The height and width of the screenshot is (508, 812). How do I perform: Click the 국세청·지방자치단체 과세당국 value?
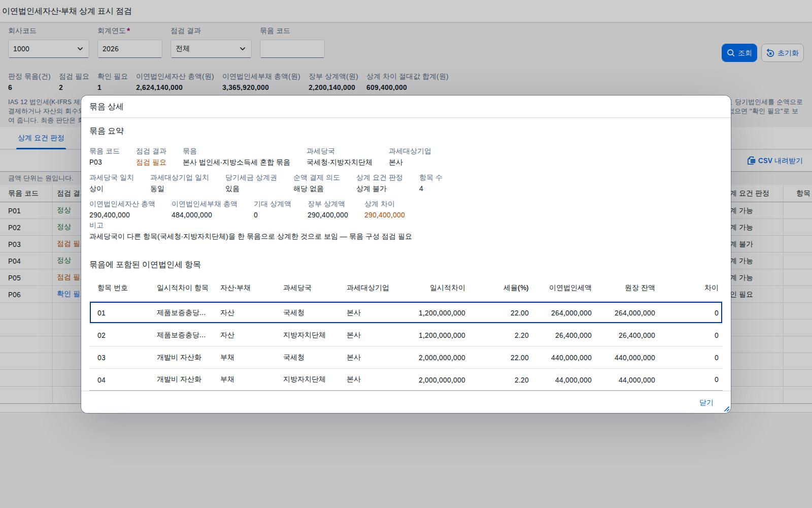(x=340, y=163)
